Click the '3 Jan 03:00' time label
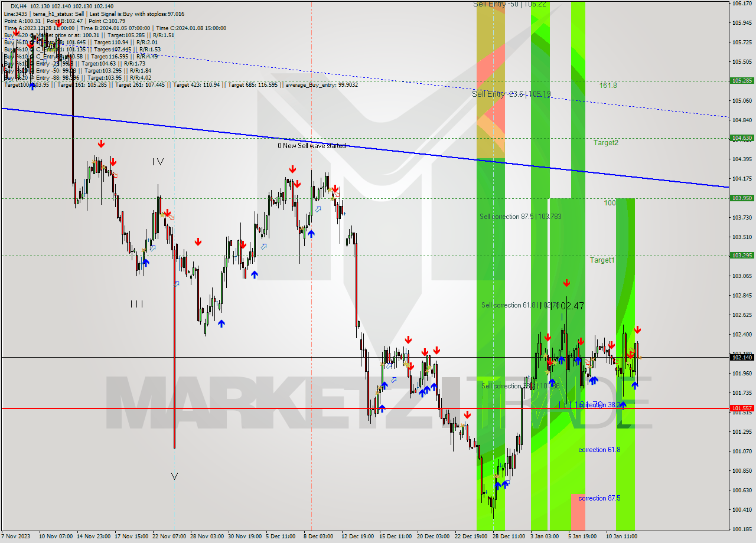756x543 pixels. point(545,537)
